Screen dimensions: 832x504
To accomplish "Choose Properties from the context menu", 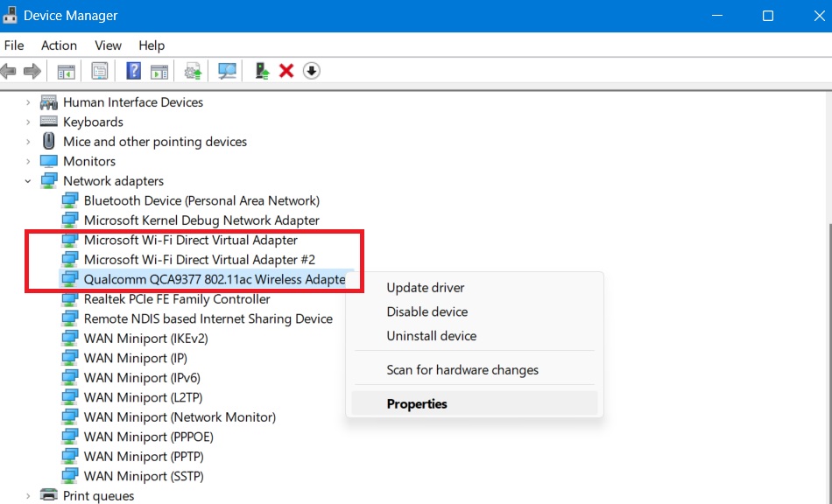I will click(x=417, y=403).
